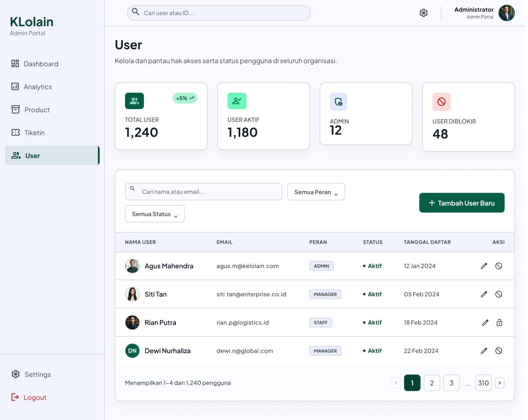528x420 pixels.
Task: Click the TANGGAL DAFTAR column header
Action: point(427,242)
